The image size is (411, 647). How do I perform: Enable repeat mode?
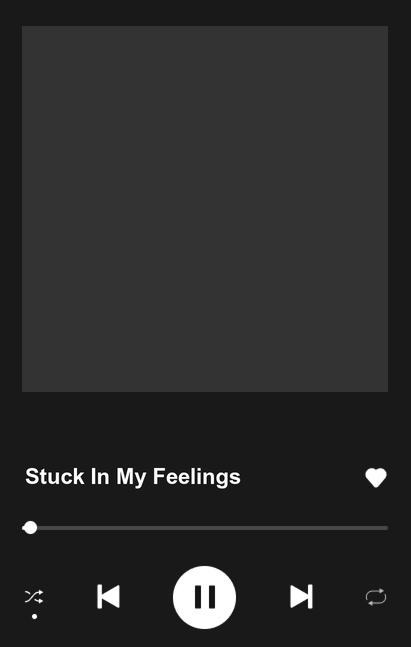click(x=376, y=597)
